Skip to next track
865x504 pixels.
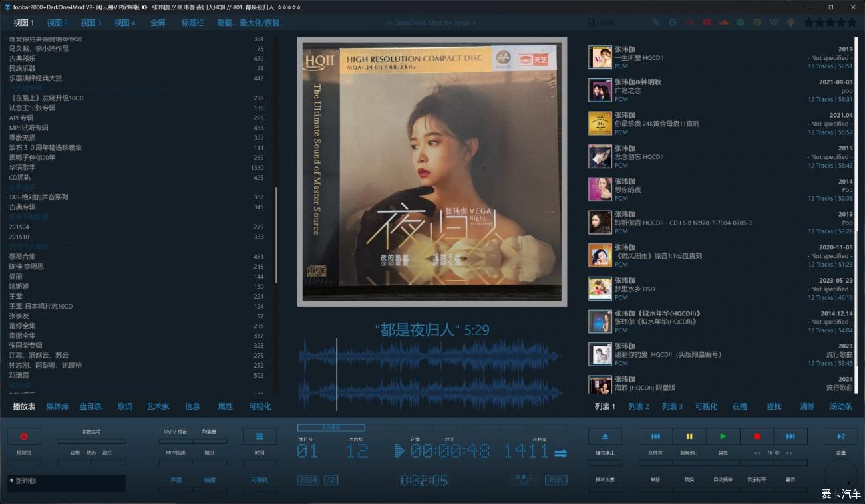coord(790,436)
